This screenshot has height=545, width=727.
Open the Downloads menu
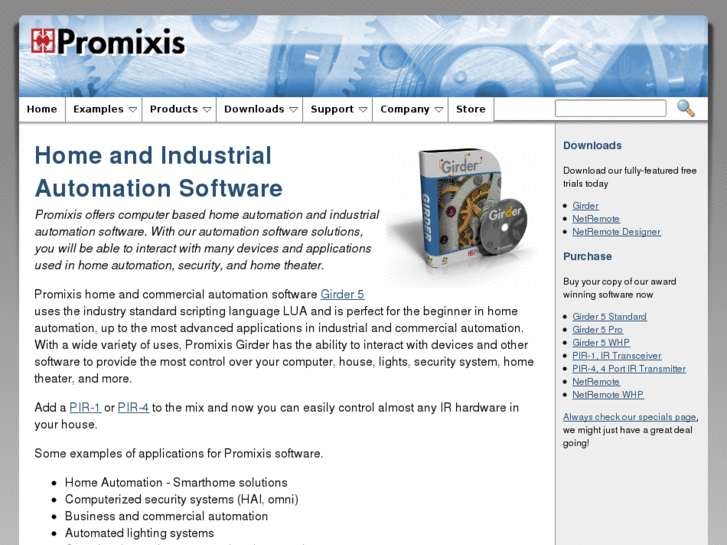coord(260,109)
